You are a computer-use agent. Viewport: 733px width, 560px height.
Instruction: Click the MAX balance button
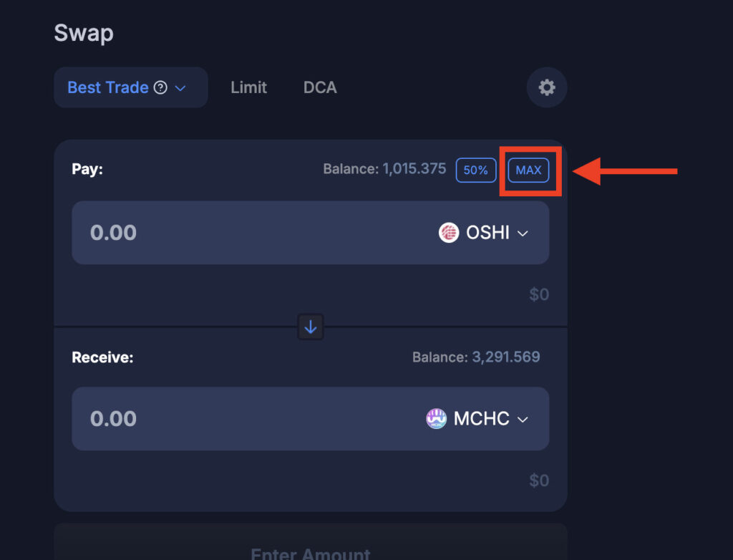click(x=528, y=170)
